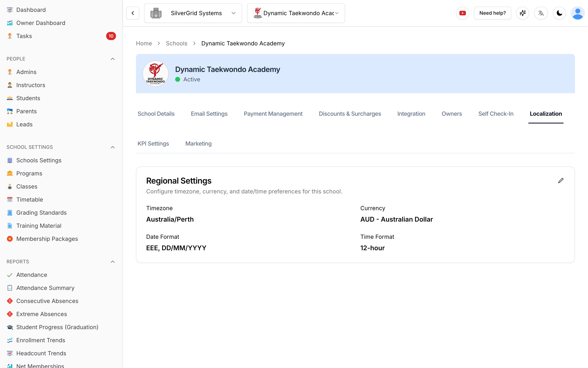The image size is (588, 368).
Task: Click the Headcount Trends icon
Action: point(10,353)
